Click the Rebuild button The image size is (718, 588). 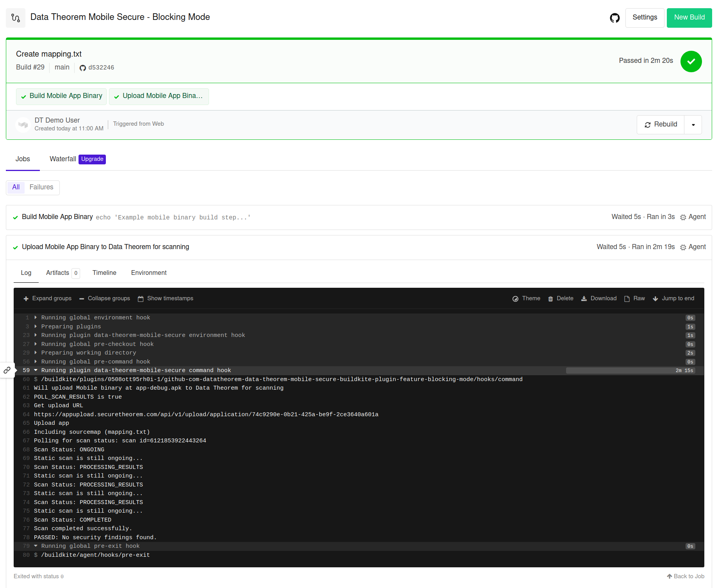coord(661,125)
